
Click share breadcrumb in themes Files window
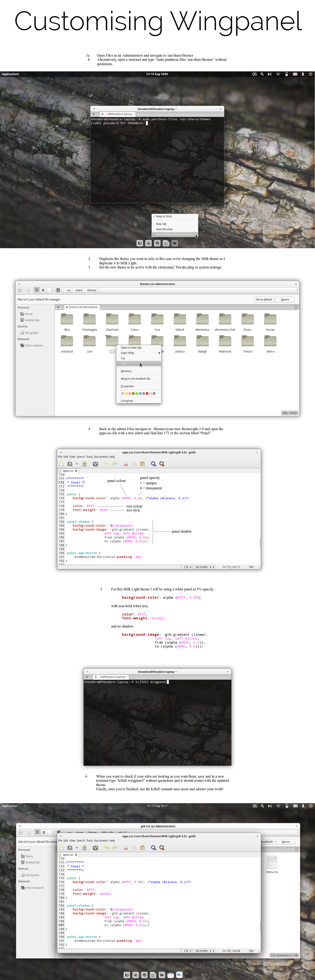(79, 290)
